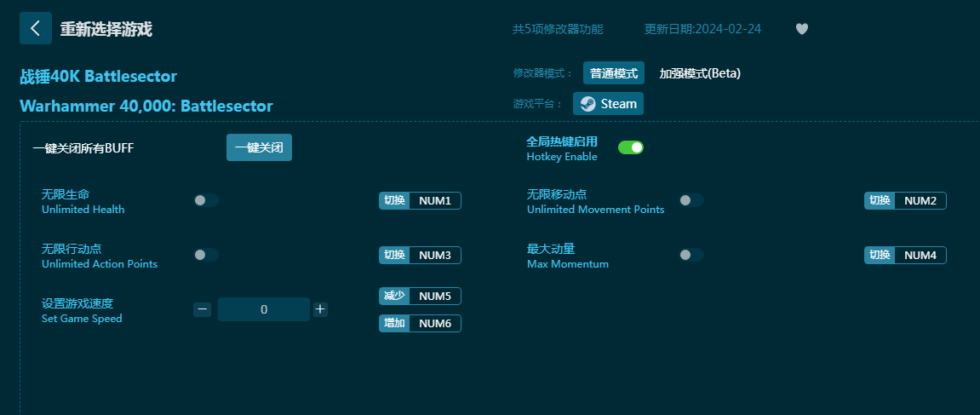The height and width of the screenshot is (415, 980).
Task: Click the 全局热键启用 label
Action: pyautogui.click(x=562, y=141)
